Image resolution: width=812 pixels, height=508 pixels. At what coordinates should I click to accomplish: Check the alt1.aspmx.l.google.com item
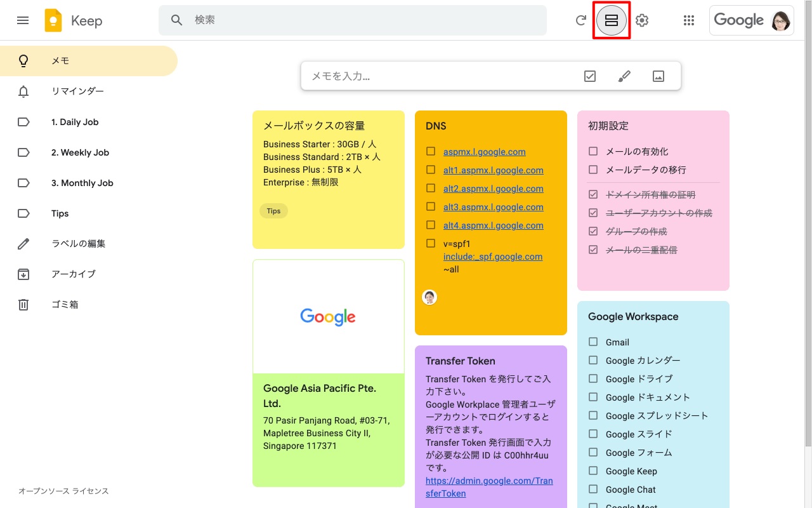(x=431, y=170)
